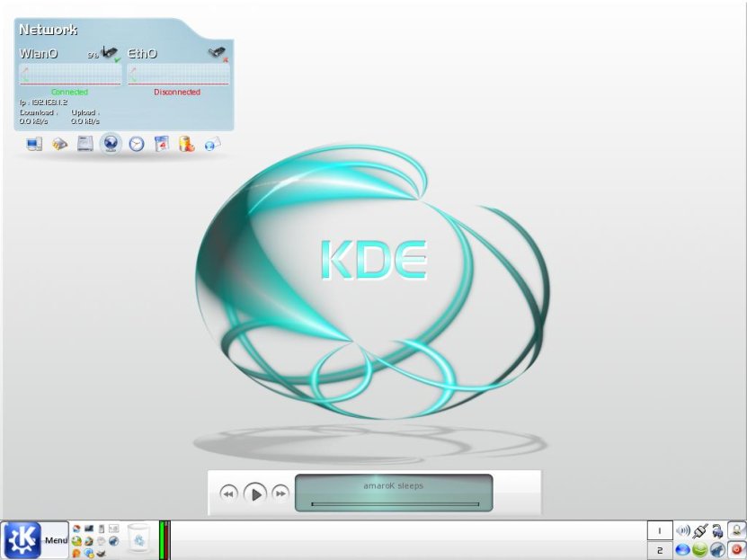Launch the blue globe with badge quick-launch icon
The image size is (747, 560).
(89, 554)
